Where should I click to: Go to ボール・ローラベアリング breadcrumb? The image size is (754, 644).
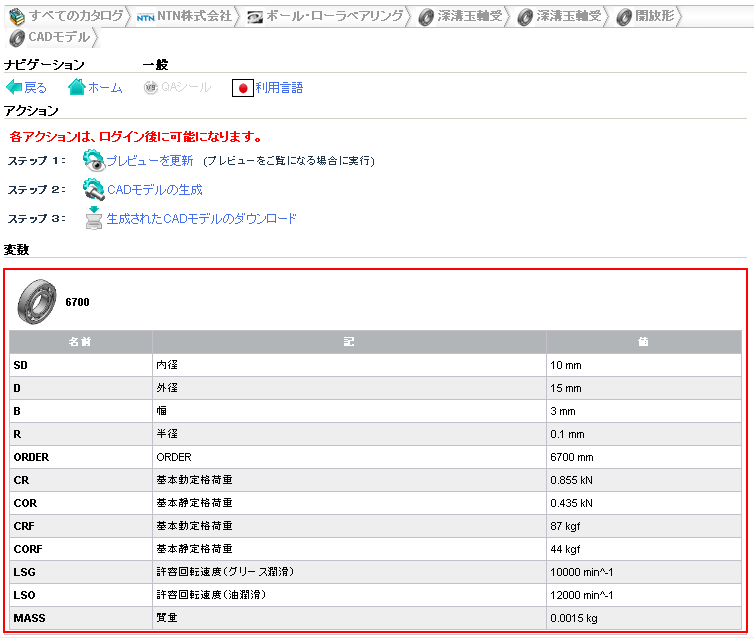(334, 16)
